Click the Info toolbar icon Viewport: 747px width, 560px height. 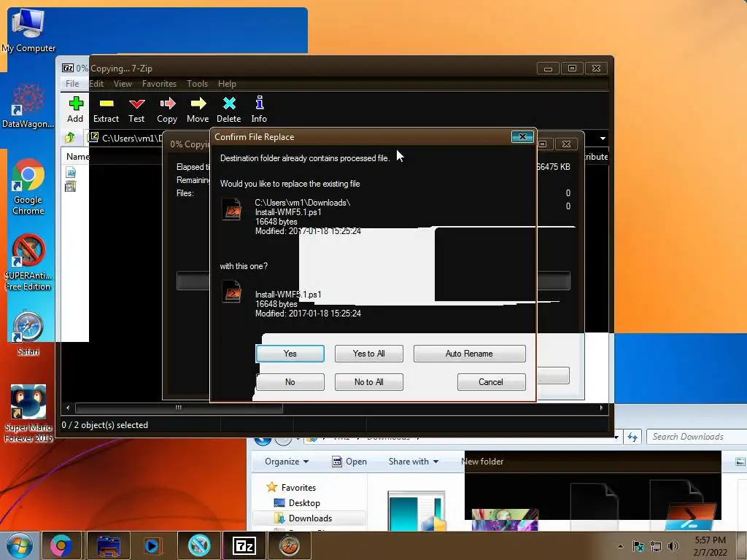coord(260,103)
